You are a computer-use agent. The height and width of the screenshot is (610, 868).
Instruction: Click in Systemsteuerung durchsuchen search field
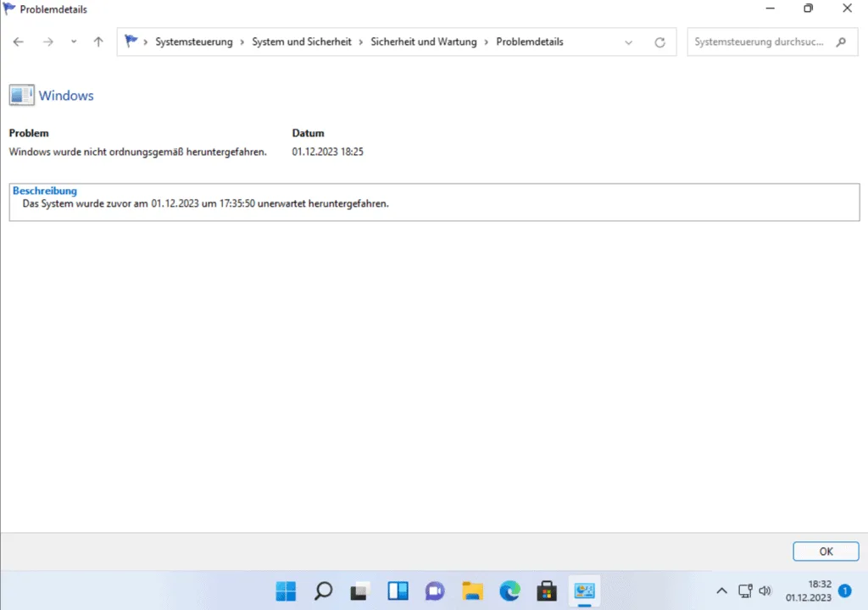tap(759, 42)
